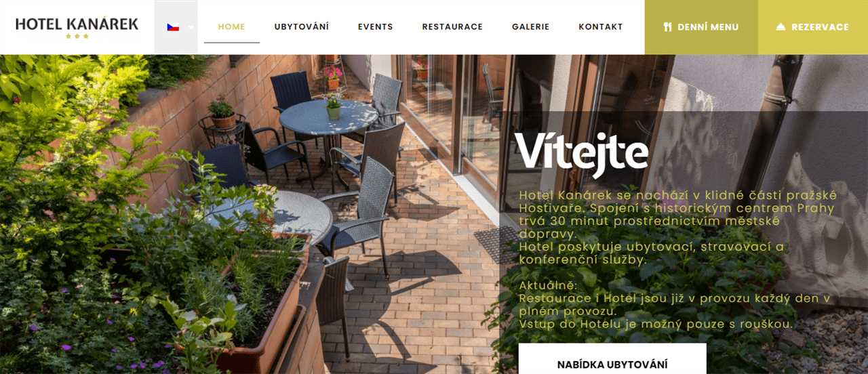The image size is (868, 374).
Task: Click the terrace photo with round tables
Action: (x=251, y=214)
